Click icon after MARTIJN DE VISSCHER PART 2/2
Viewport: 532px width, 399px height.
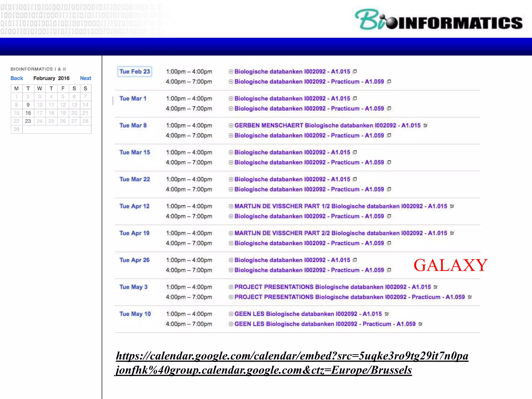[x=452, y=233]
